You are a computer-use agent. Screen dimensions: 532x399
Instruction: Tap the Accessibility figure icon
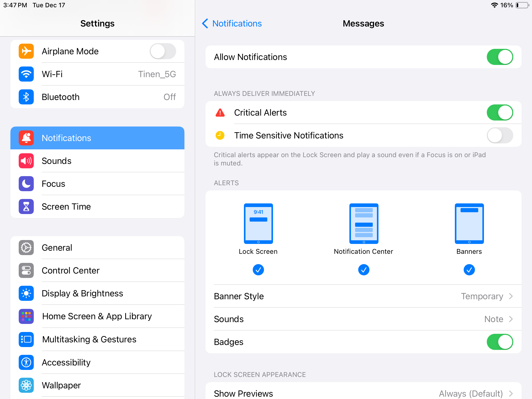pyautogui.click(x=26, y=362)
